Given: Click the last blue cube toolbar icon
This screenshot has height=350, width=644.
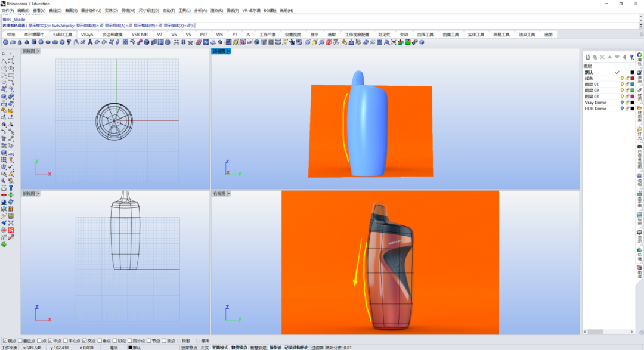Looking at the screenshot, I should pyautogui.click(x=422, y=42).
